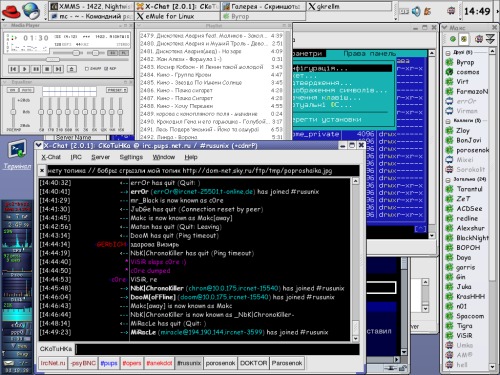The height and width of the screenshot is (375, 500).
Task: Switch to the IrcNet.ru tab
Action: tap(53, 363)
